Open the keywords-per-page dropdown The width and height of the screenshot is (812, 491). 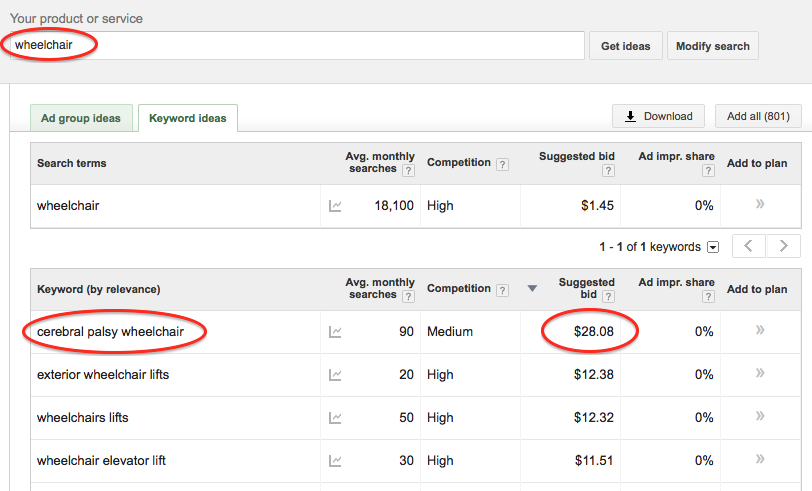pyautogui.click(x=713, y=247)
